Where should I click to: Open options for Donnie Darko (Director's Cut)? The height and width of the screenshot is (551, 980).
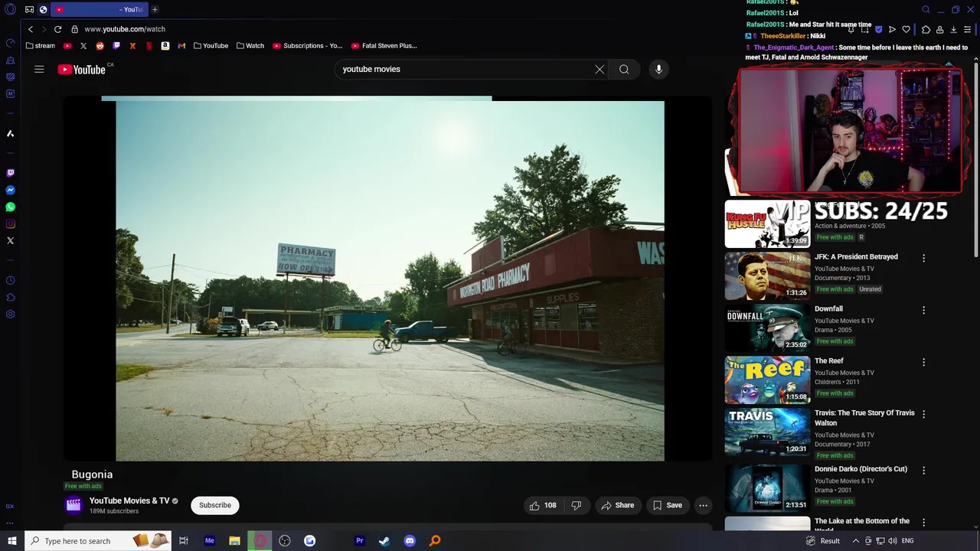[923, 470]
